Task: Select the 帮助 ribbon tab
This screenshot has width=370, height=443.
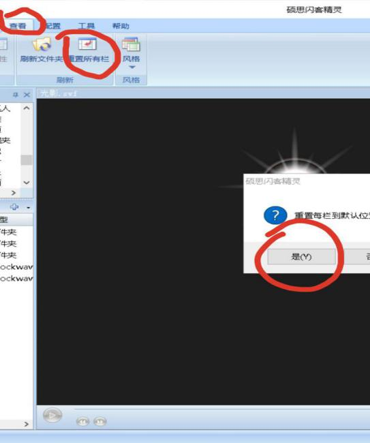Action: pyautogui.click(x=121, y=26)
